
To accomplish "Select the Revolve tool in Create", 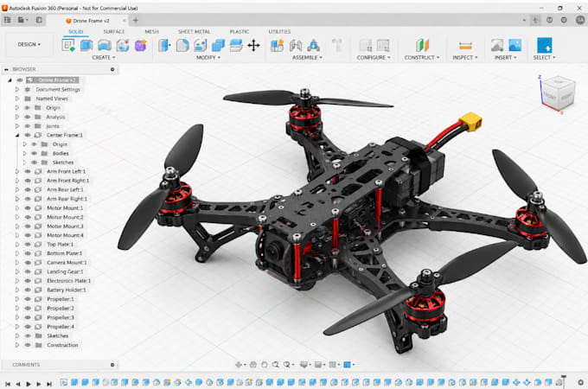I will tap(105, 45).
